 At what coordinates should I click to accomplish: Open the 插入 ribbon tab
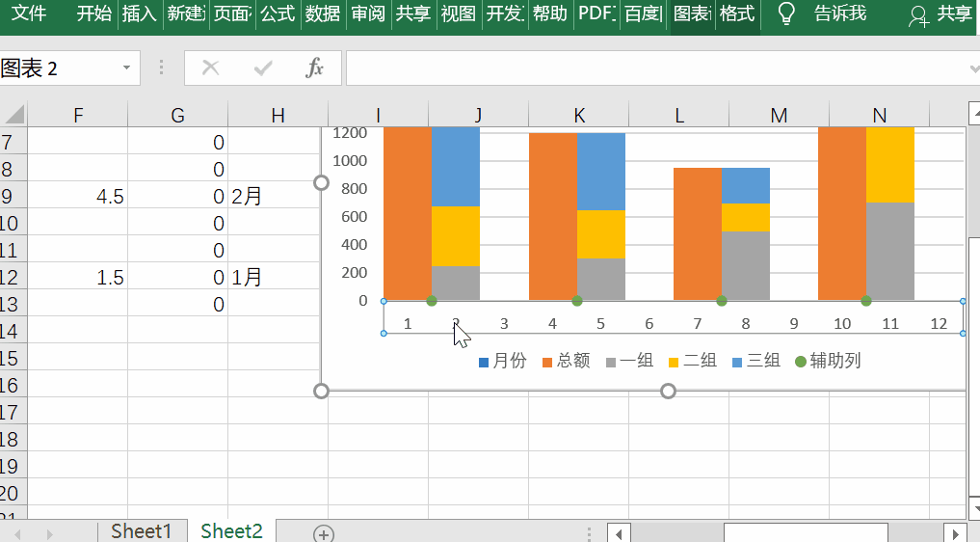coord(139,14)
